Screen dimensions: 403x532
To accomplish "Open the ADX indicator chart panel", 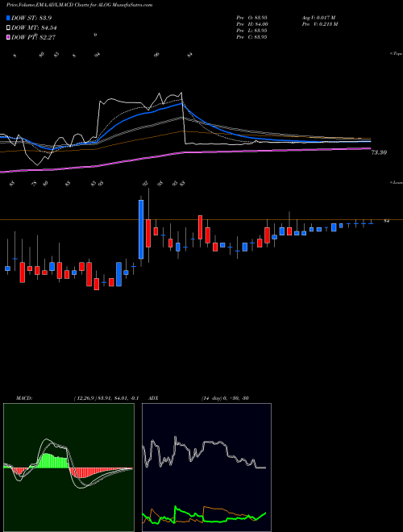I will pos(206,468).
